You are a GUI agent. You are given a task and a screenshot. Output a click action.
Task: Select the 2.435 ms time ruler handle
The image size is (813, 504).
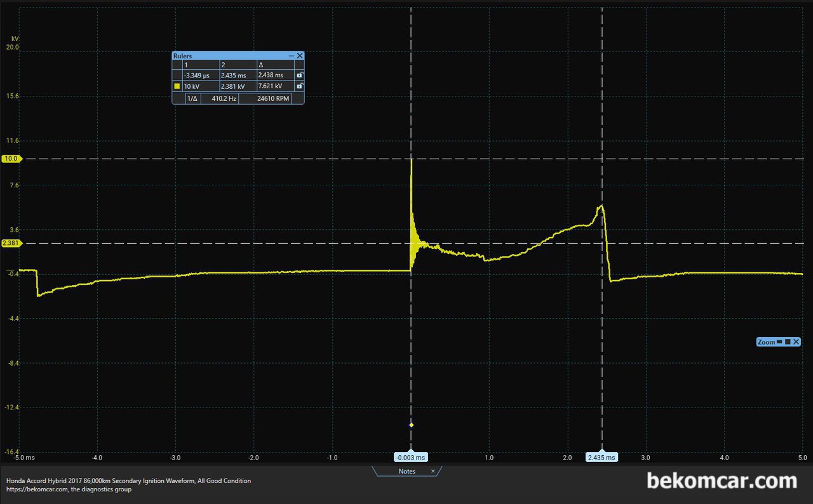(601, 457)
